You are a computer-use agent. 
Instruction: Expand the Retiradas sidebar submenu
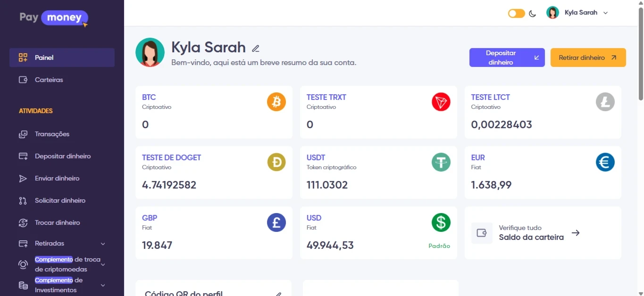point(103,244)
